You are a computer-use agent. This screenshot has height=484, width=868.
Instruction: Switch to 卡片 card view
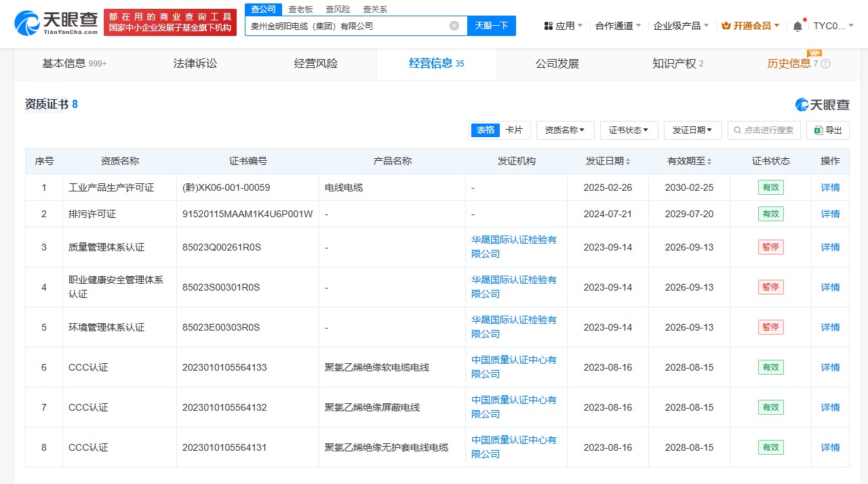[514, 130]
